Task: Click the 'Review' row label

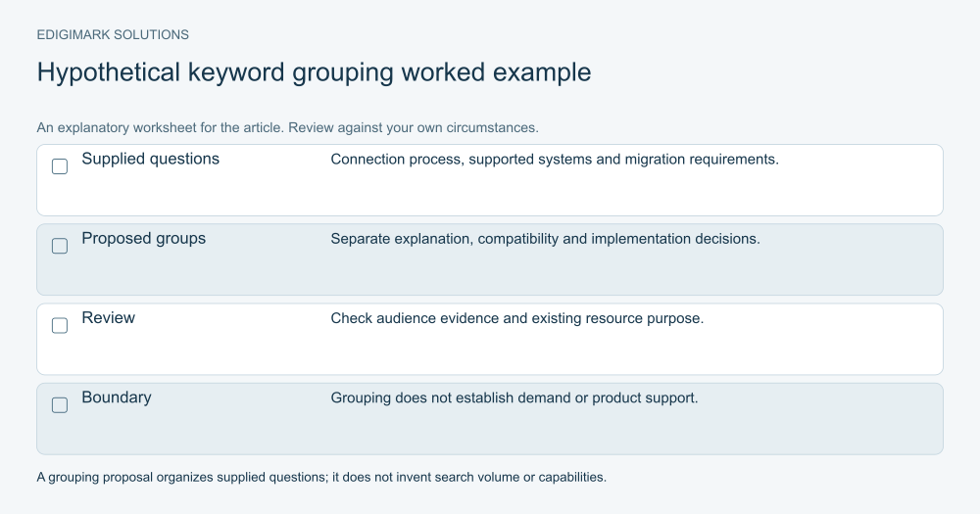Action: tap(108, 318)
